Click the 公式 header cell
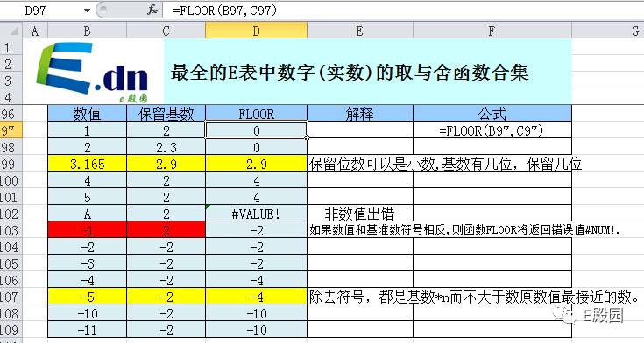The height and width of the screenshot is (343, 644). point(492,114)
